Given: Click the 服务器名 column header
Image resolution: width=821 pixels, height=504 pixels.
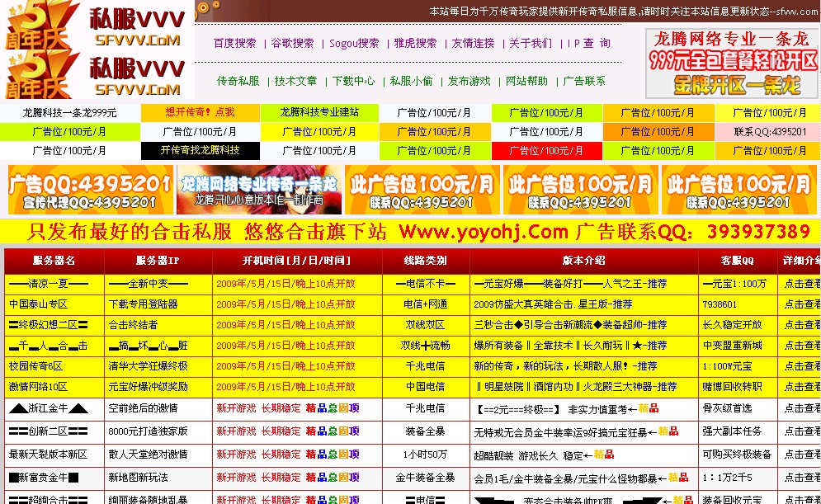Looking at the screenshot, I should point(52,260).
